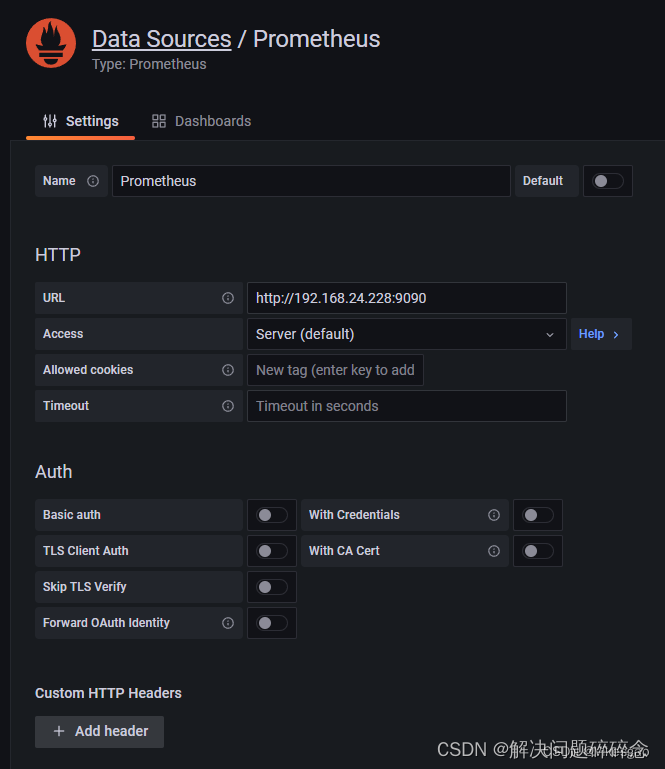Click the TLS Client Auth label

[x=85, y=551]
